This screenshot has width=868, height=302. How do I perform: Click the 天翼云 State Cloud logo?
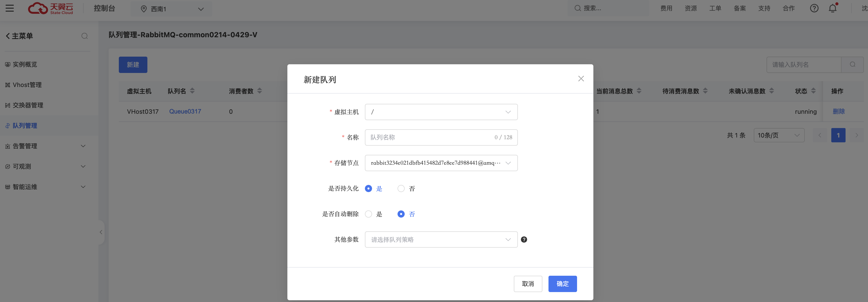pyautogui.click(x=50, y=8)
